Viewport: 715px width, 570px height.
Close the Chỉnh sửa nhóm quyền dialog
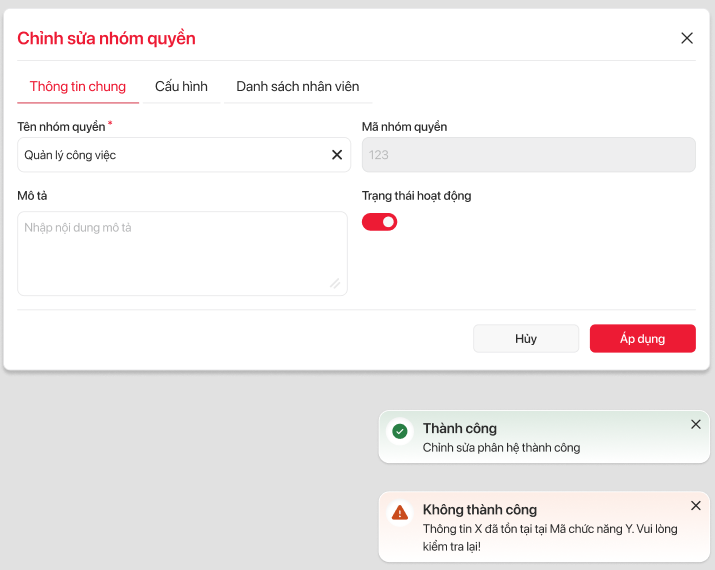687,38
